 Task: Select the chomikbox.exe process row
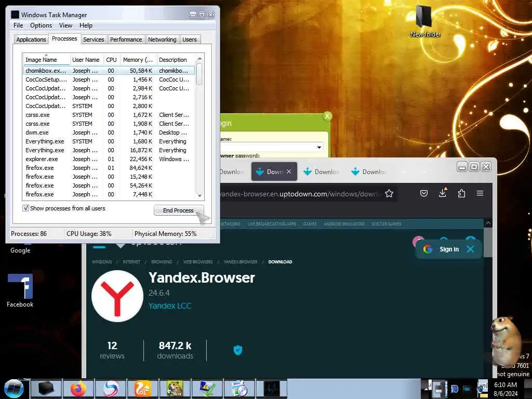[x=109, y=71]
